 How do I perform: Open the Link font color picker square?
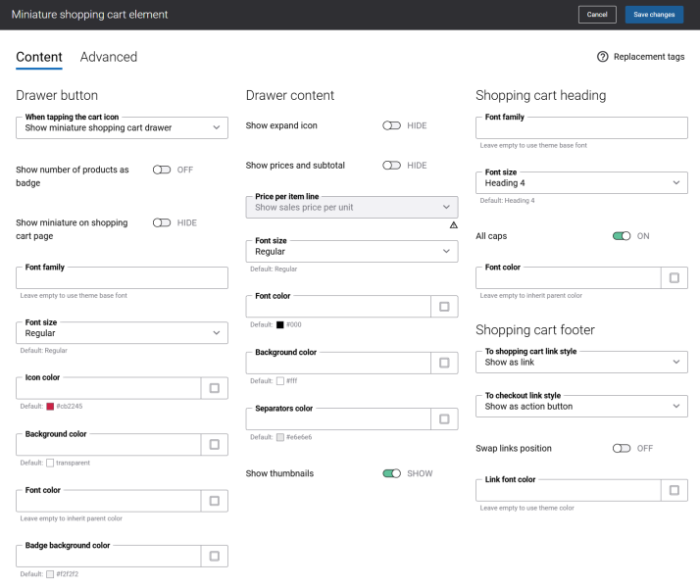(x=674, y=490)
